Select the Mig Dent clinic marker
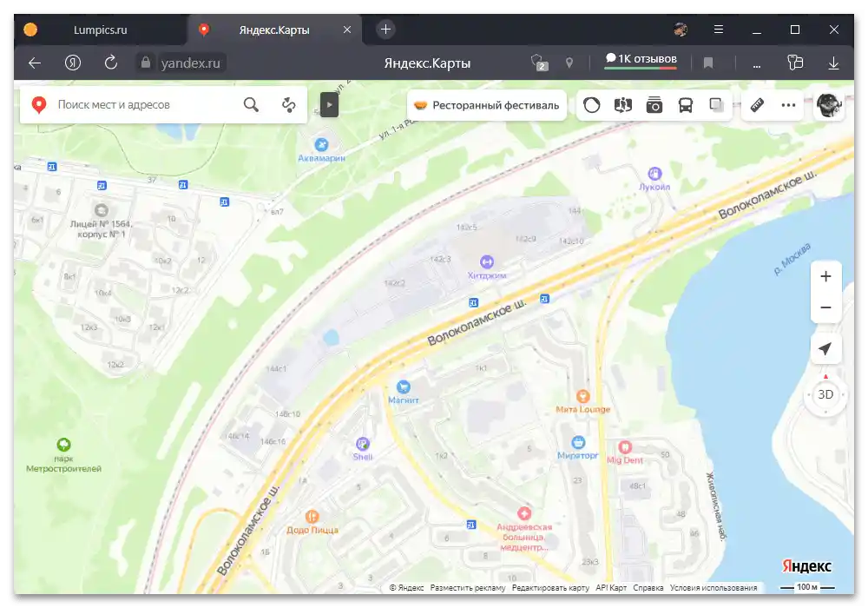868x608 pixels. tap(625, 446)
